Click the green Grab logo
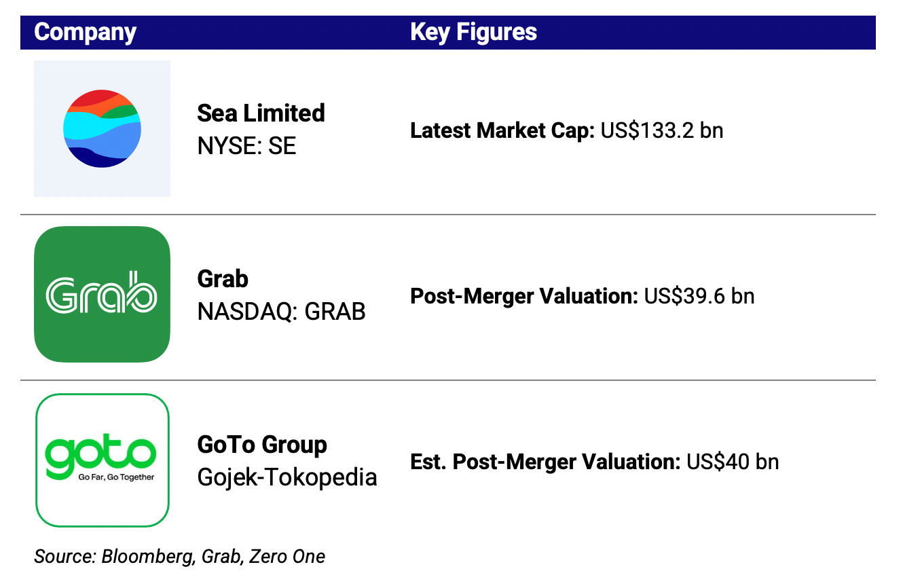Image resolution: width=903 pixels, height=588 pixels. pos(102,294)
